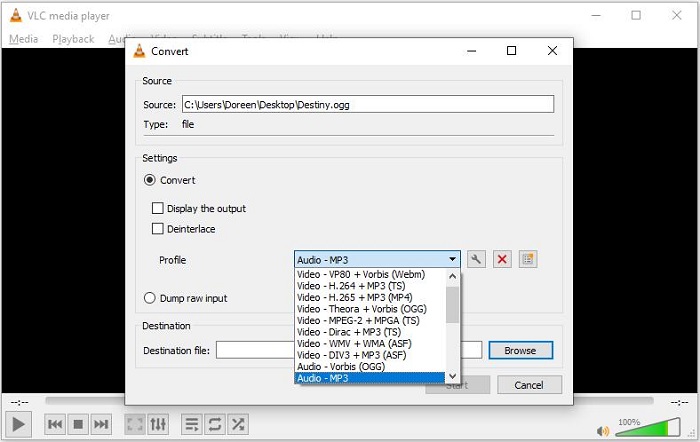Screen dimensions: 700x442
Task: Select the Dump raw input radio button
Action: tap(150, 298)
